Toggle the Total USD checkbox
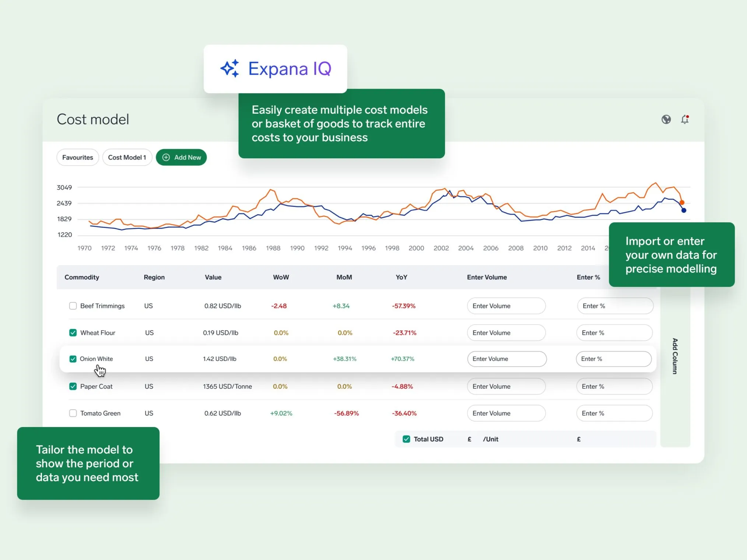 (x=406, y=439)
